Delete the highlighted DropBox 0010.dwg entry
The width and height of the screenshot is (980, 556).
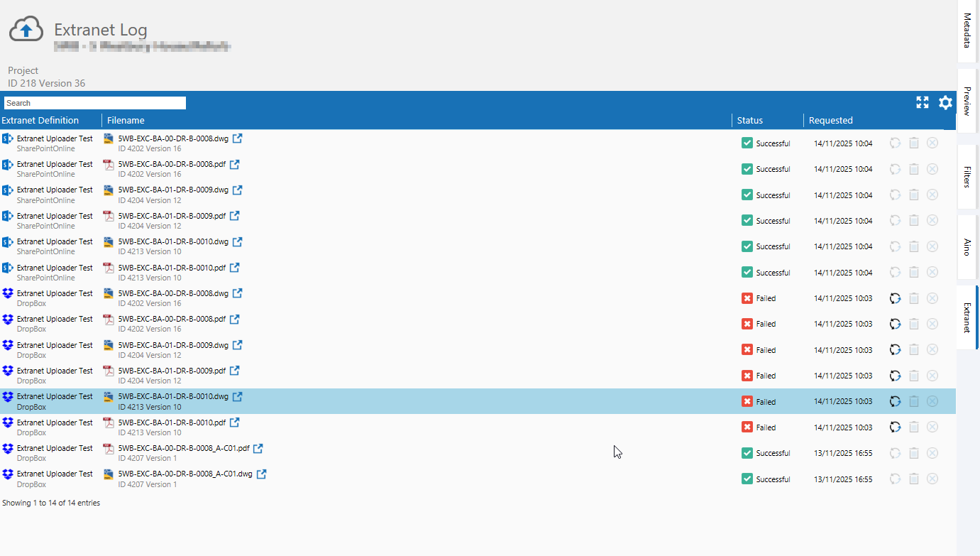pos(914,401)
